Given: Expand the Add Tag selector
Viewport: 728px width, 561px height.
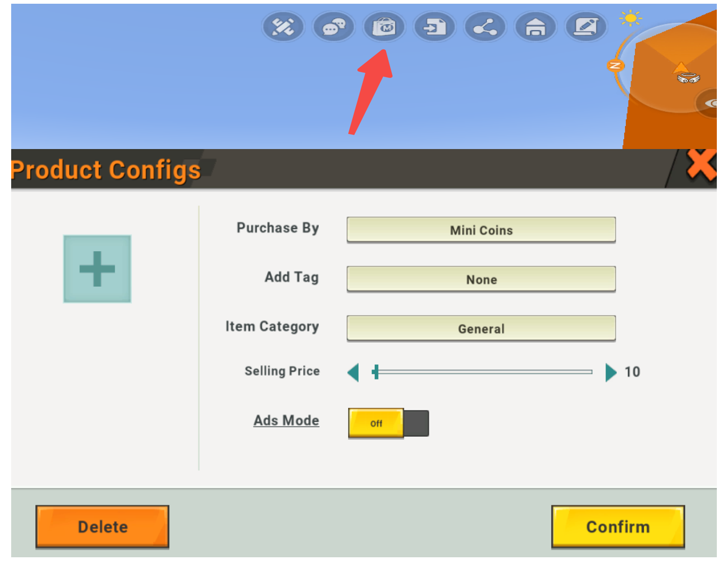Looking at the screenshot, I should (x=481, y=279).
